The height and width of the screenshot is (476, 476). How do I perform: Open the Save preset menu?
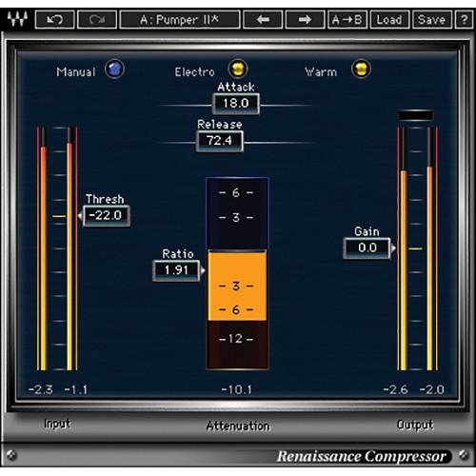(x=431, y=20)
